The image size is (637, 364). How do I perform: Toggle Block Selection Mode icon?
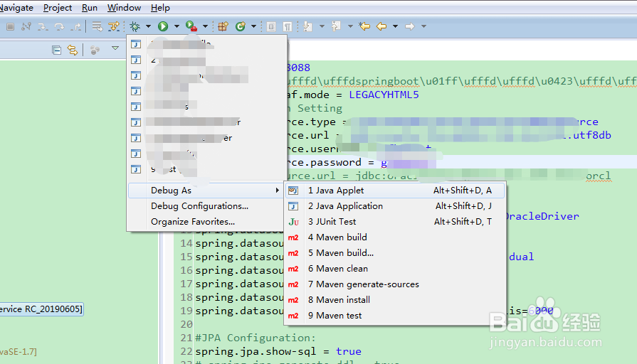[271, 27]
